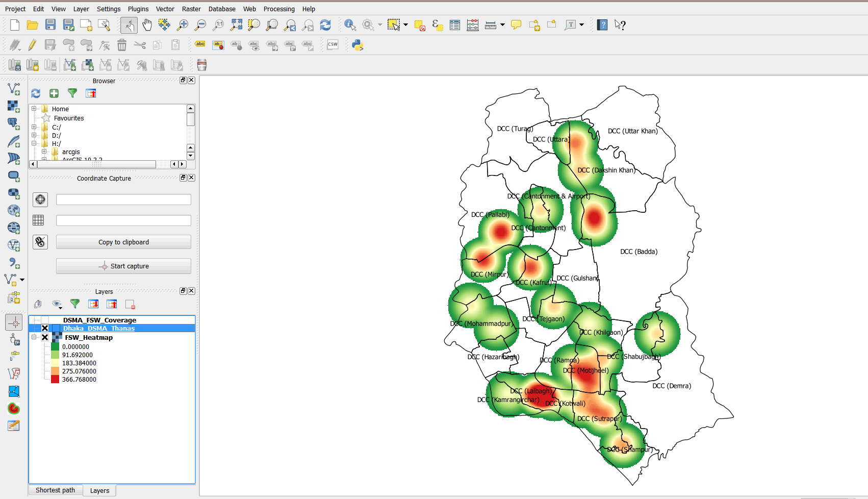The height and width of the screenshot is (499, 868).
Task: Save project with the floppy disk icon
Action: click(50, 25)
